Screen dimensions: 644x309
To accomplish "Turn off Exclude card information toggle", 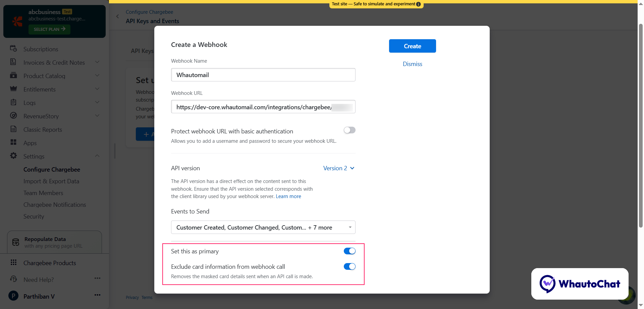I will [x=349, y=266].
